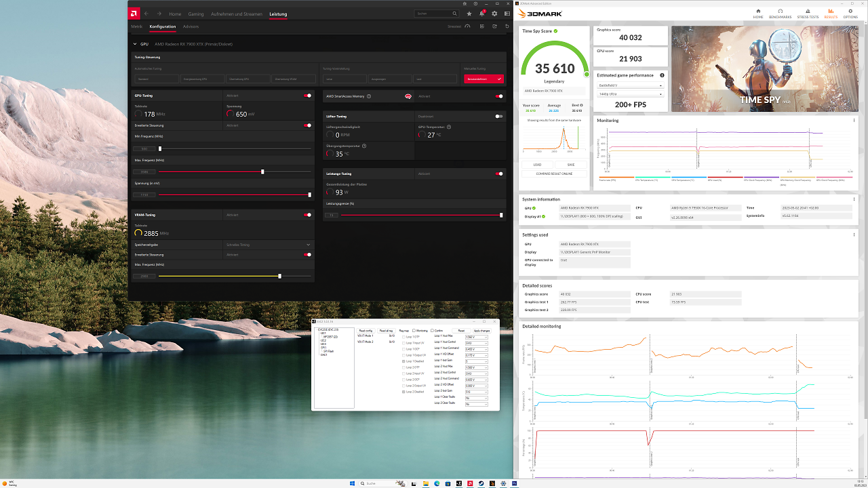
Task: Click the GPU Max Frequenz slider handle
Action: [262, 171]
